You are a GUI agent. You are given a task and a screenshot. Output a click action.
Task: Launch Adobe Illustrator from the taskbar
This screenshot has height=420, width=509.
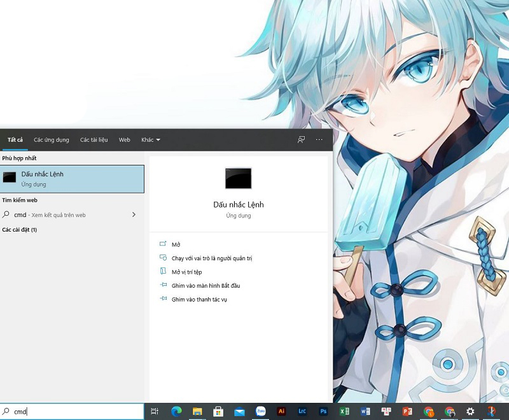(x=281, y=411)
